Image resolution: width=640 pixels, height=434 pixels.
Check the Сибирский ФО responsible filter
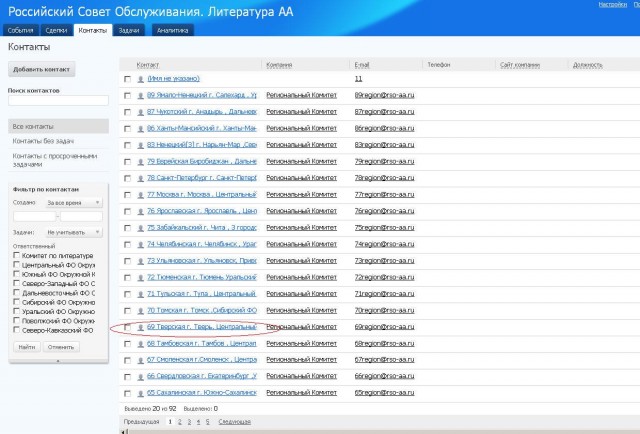16,301
